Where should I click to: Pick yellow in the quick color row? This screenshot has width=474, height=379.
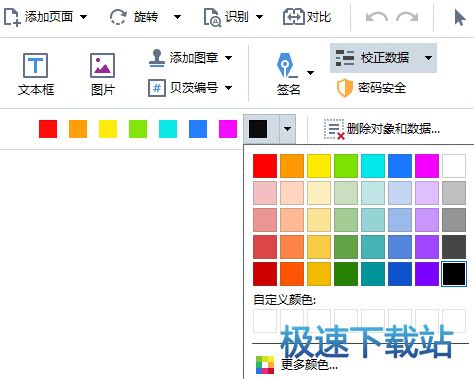[x=108, y=129]
